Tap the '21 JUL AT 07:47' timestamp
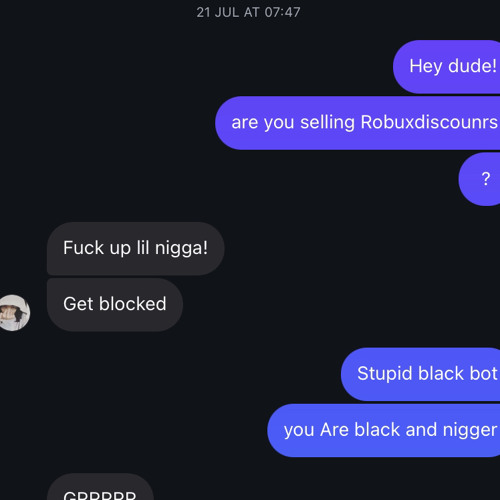This screenshot has height=500, width=500. [x=248, y=13]
